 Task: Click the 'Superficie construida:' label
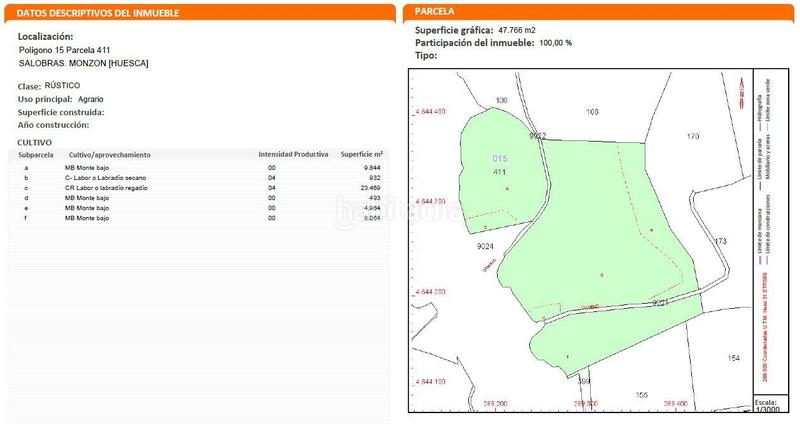[x=61, y=112]
